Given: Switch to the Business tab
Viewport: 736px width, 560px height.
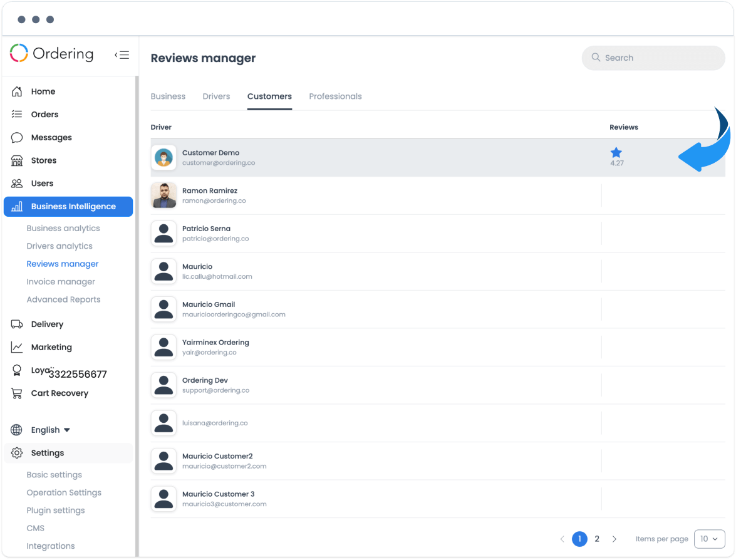Looking at the screenshot, I should click(x=168, y=96).
